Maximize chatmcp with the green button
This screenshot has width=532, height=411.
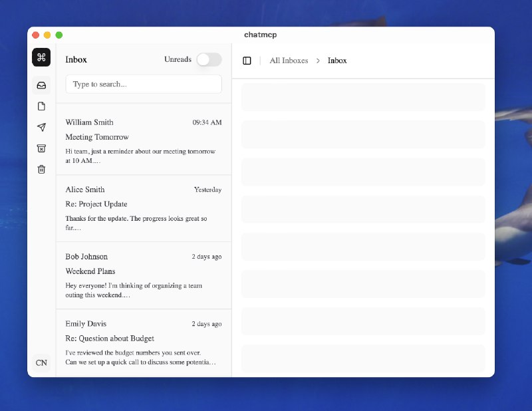pyautogui.click(x=59, y=35)
